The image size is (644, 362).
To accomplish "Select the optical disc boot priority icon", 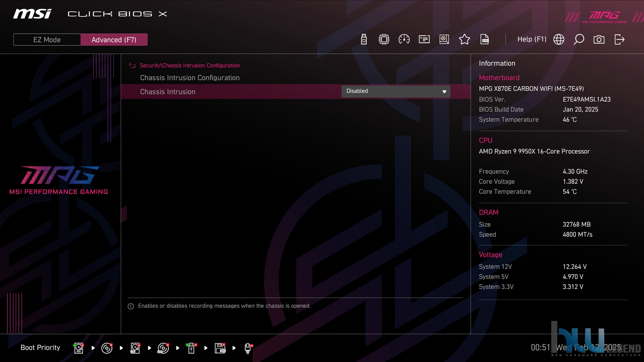I will point(107,348).
